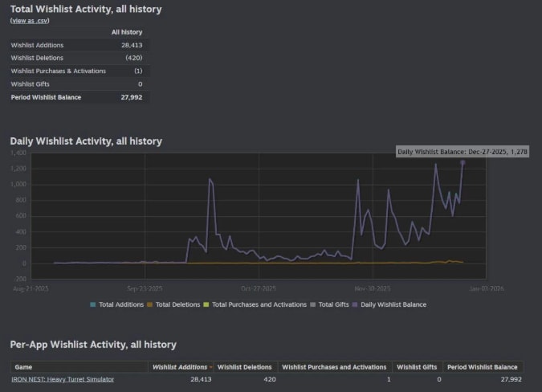Click the Dec-27-2025 data point on chart

463,162
